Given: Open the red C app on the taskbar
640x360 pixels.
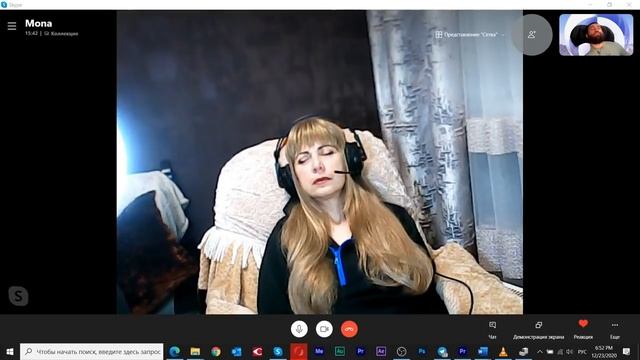Looking at the screenshot, I should pos(257,351).
